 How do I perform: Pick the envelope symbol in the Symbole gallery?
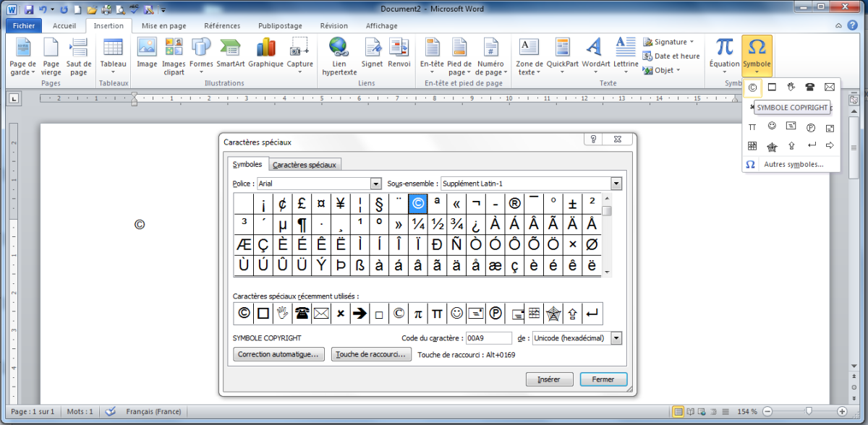829,87
